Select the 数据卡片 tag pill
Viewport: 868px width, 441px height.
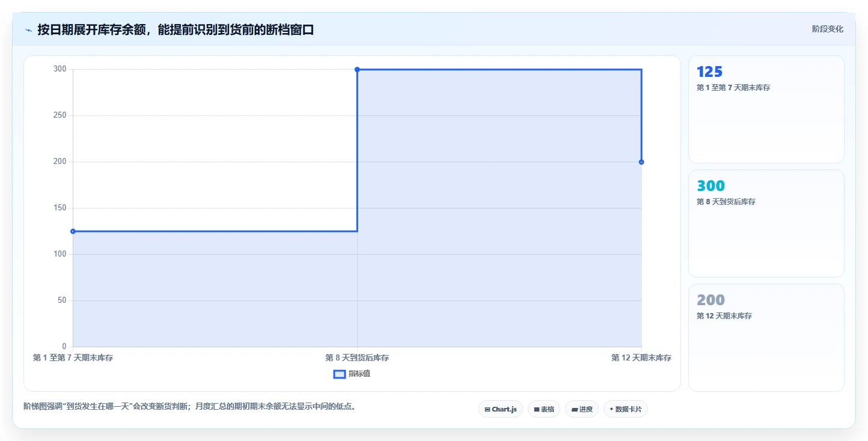626,409
